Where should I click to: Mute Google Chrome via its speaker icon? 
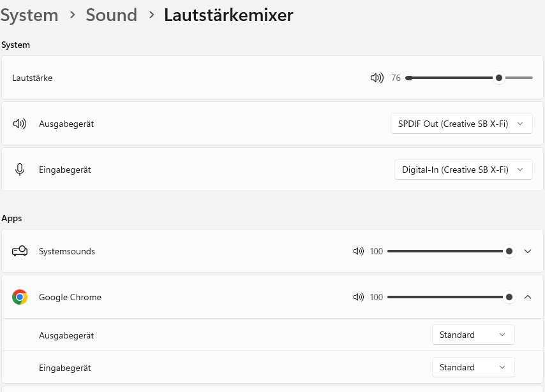359,297
